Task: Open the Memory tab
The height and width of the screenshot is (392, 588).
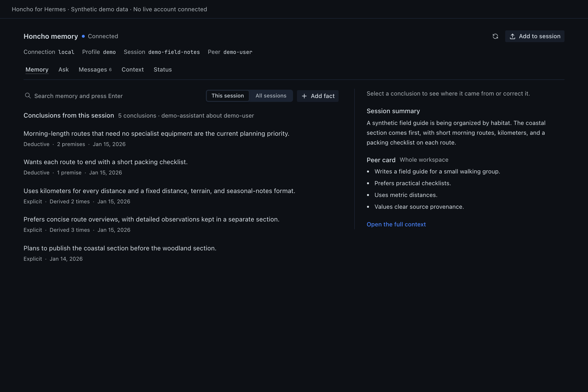Action: (37, 70)
